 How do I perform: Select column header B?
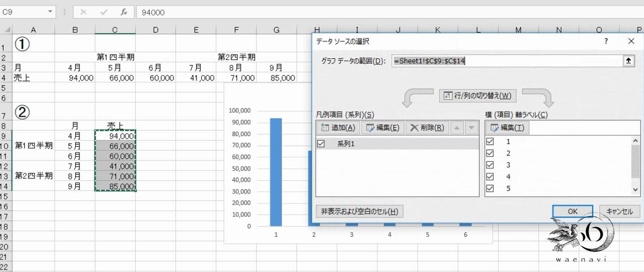click(75, 30)
